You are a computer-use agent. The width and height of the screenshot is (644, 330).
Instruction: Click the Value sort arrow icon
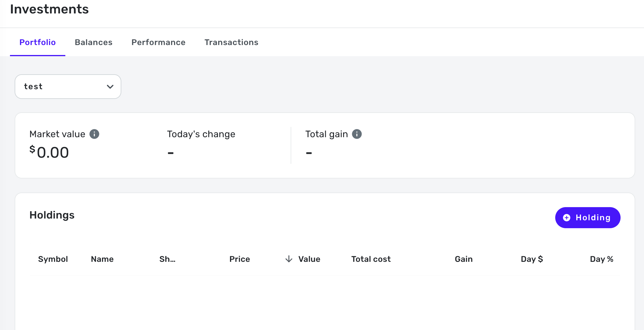[x=289, y=259]
